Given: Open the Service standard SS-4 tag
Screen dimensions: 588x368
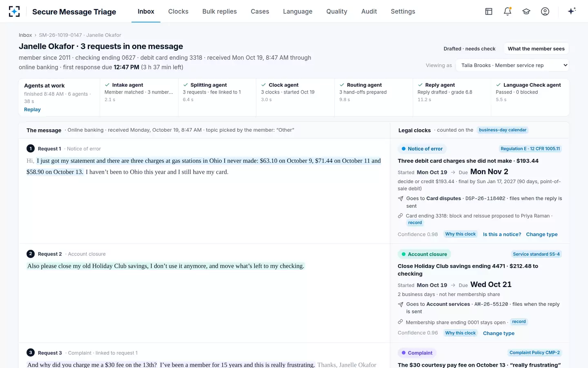Looking at the screenshot, I should [537, 254].
